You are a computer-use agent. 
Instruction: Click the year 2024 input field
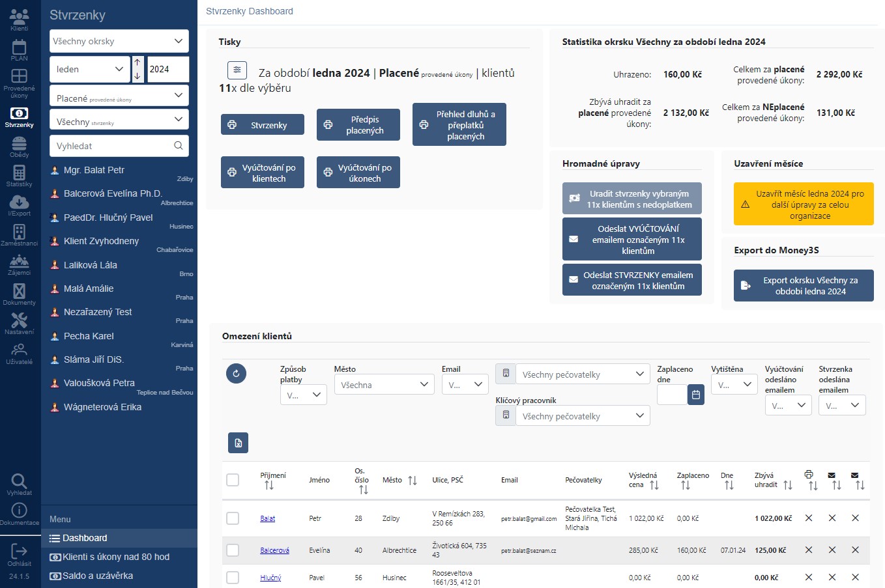point(168,69)
